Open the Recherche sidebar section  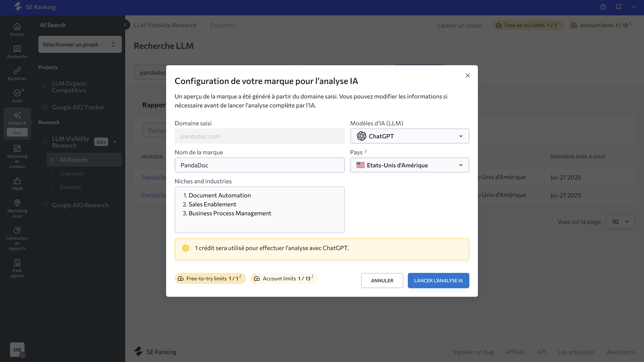point(17,52)
